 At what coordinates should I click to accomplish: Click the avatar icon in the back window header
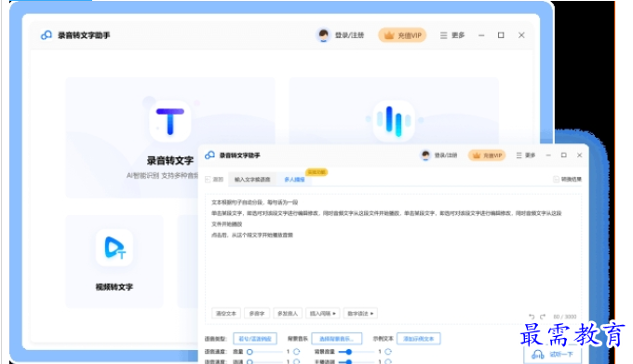click(x=323, y=35)
